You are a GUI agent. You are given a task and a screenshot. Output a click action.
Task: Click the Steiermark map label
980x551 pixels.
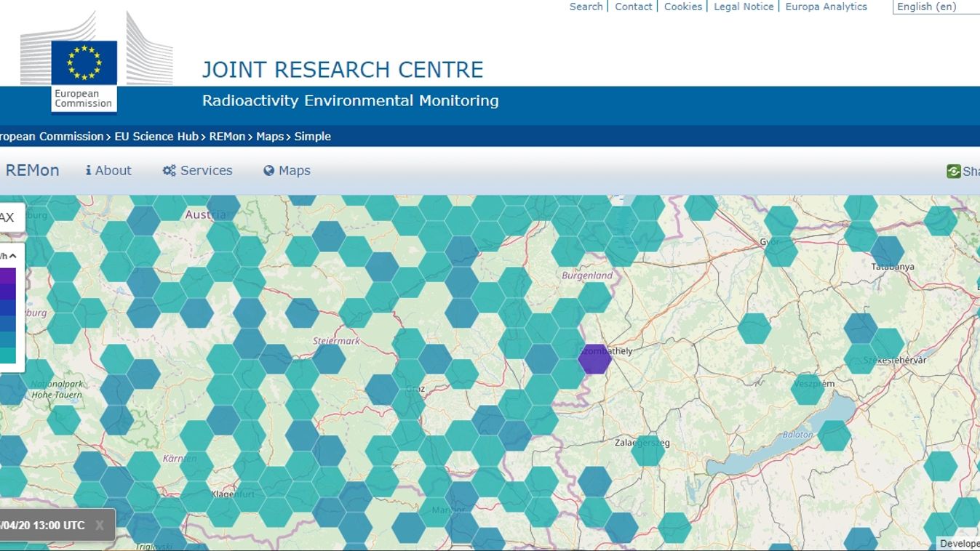[x=336, y=341]
